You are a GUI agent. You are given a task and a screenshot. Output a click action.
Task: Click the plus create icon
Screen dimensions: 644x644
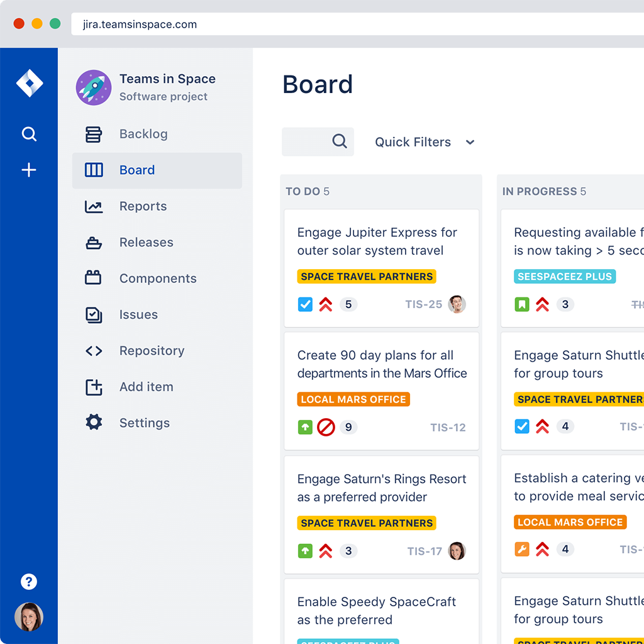pyautogui.click(x=29, y=170)
